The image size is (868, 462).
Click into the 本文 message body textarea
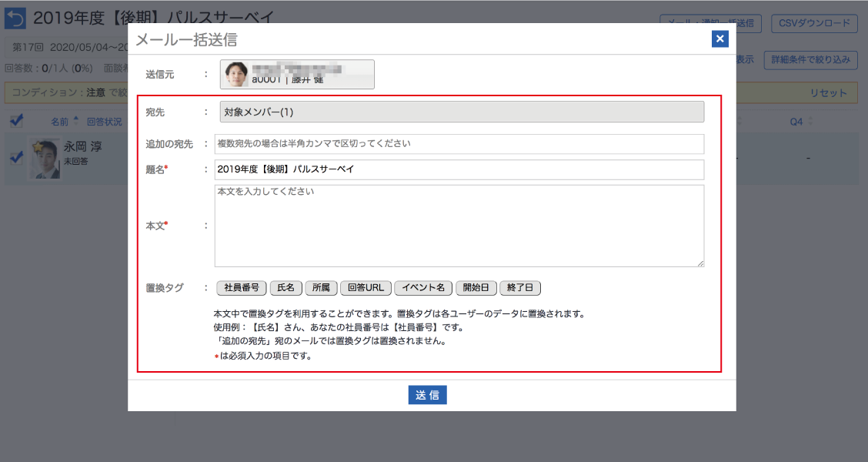point(459,226)
